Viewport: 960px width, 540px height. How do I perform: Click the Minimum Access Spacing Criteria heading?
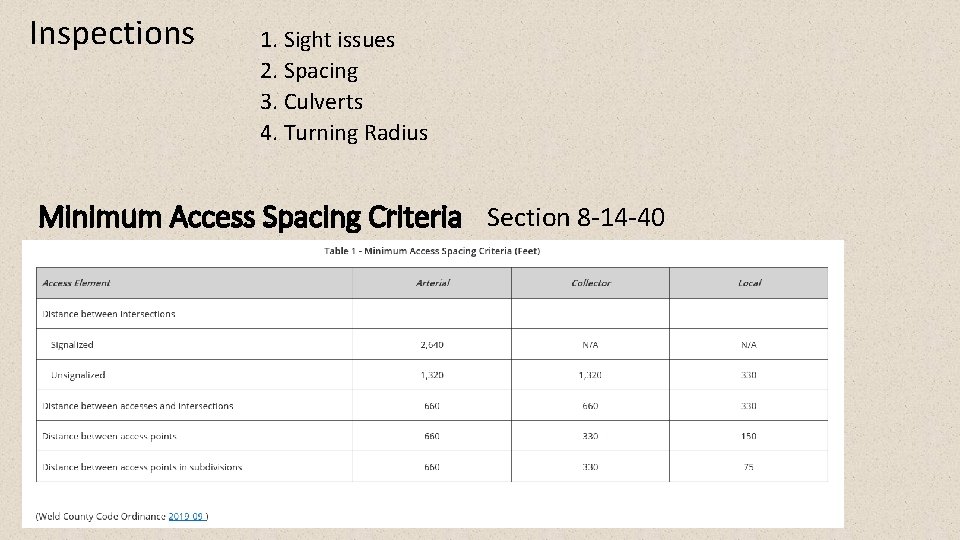tap(250, 217)
